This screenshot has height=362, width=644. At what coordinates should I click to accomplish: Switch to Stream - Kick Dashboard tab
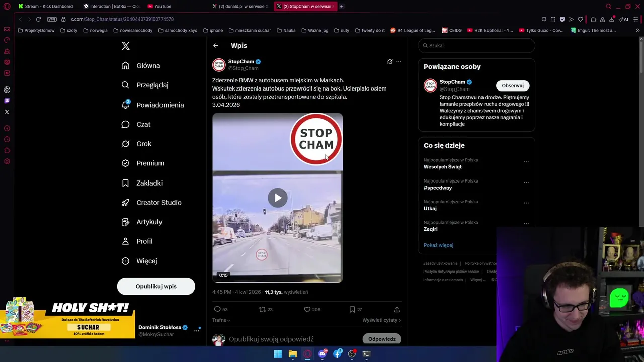(46, 6)
